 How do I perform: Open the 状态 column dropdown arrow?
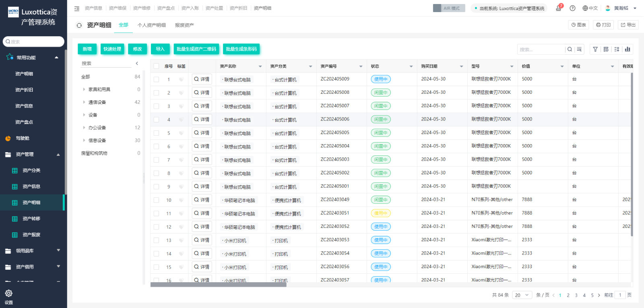[411, 66]
